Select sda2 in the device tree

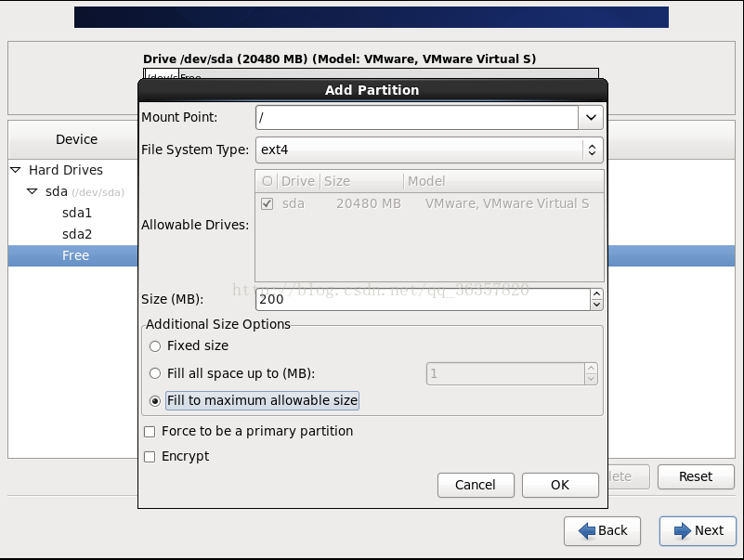tap(77, 234)
